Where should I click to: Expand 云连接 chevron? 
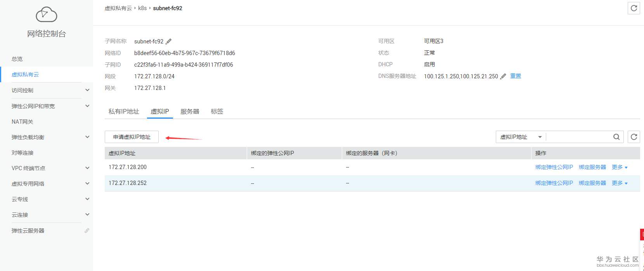87,214
